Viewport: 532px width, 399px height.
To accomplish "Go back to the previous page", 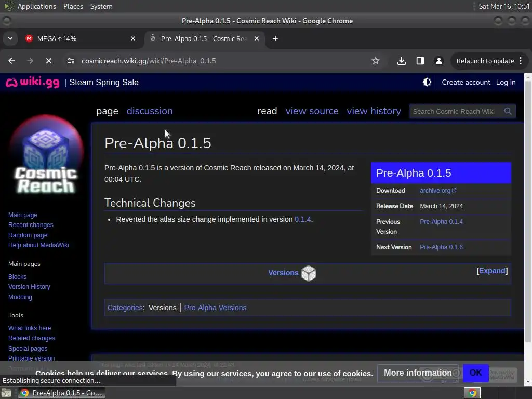I will pyautogui.click(x=11, y=61).
